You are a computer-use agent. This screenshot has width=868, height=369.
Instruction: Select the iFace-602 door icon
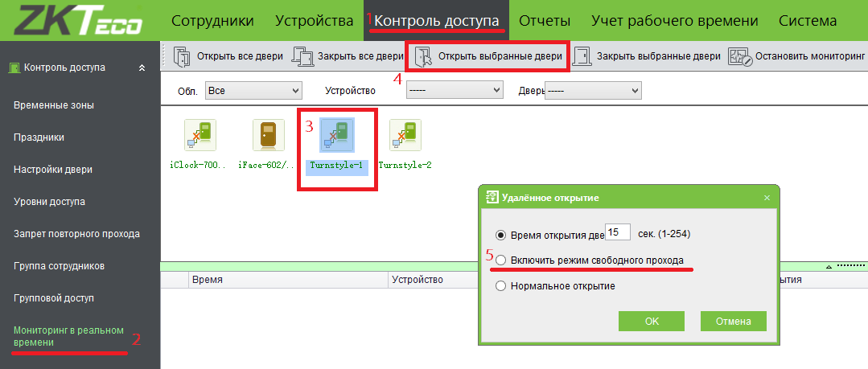click(269, 135)
